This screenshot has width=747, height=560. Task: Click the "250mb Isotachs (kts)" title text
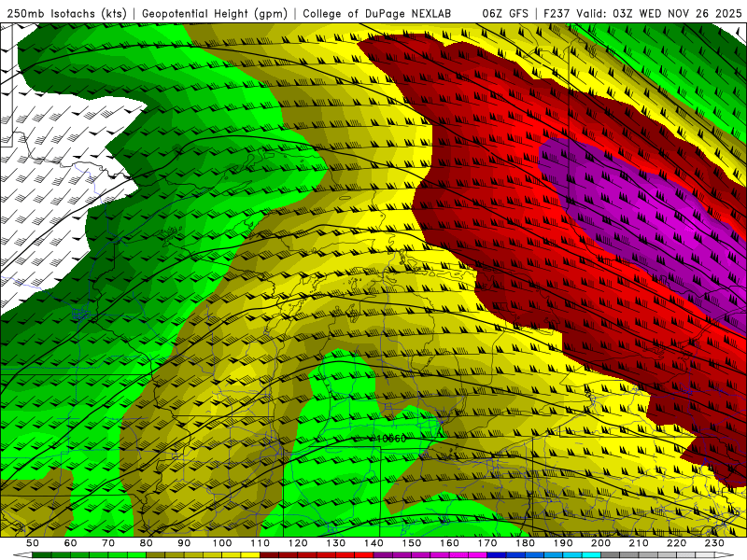point(66,14)
